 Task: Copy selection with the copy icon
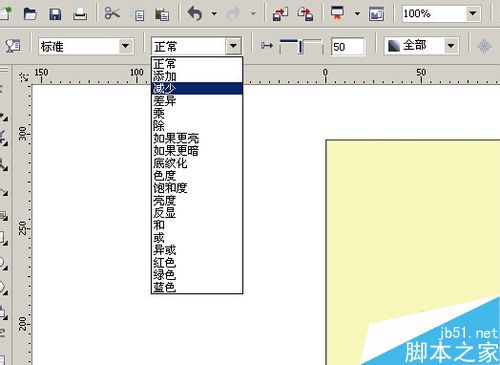tap(139, 15)
